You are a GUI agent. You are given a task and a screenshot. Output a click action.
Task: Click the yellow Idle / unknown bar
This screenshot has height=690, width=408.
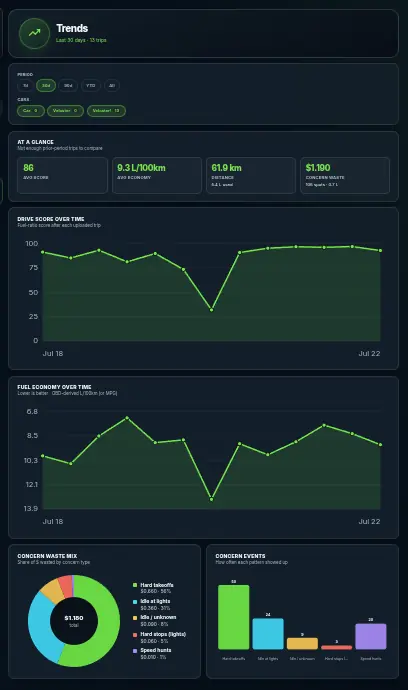[302, 643]
